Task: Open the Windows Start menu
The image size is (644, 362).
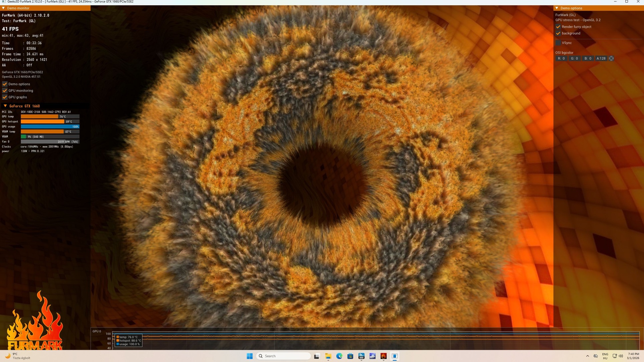Action: point(249,356)
